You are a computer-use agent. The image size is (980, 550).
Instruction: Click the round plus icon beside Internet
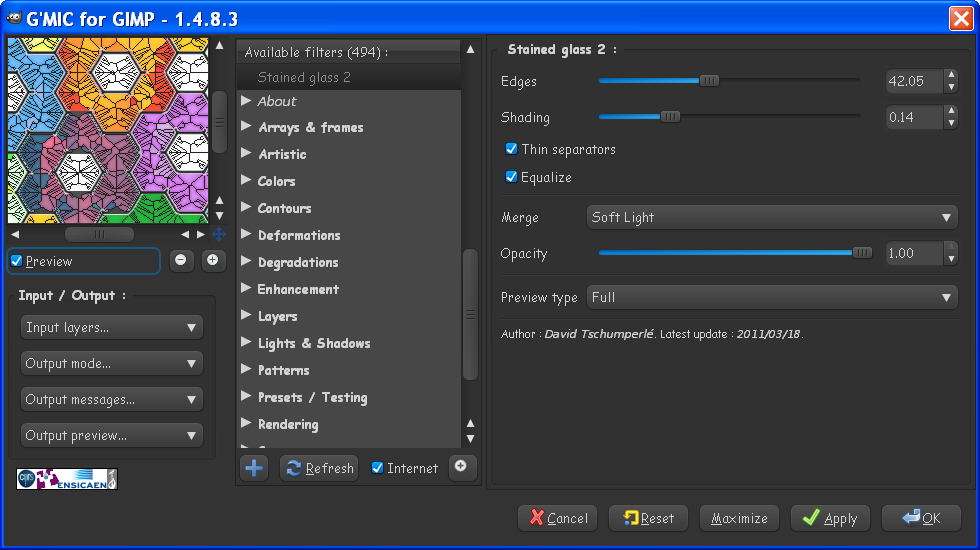click(461, 467)
